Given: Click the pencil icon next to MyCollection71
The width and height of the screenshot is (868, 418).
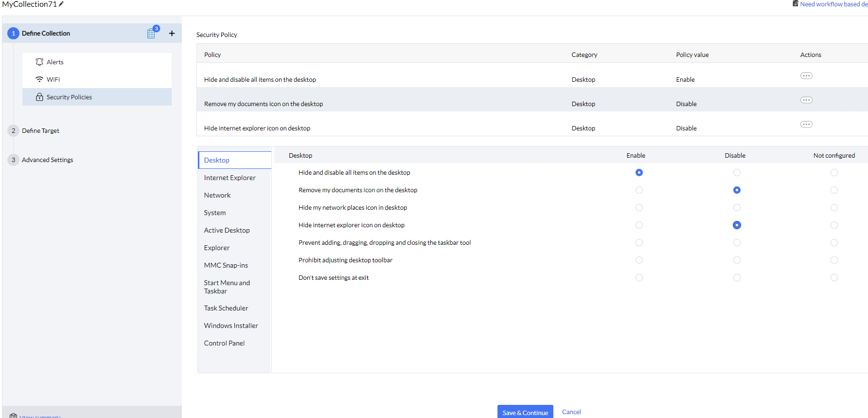Looking at the screenshot, I should click(61, 4).
